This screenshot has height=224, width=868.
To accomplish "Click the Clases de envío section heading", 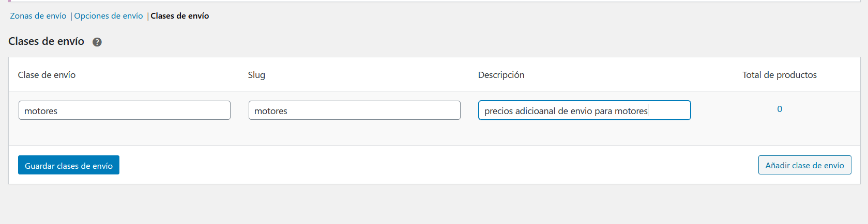I will click(46, 41).
